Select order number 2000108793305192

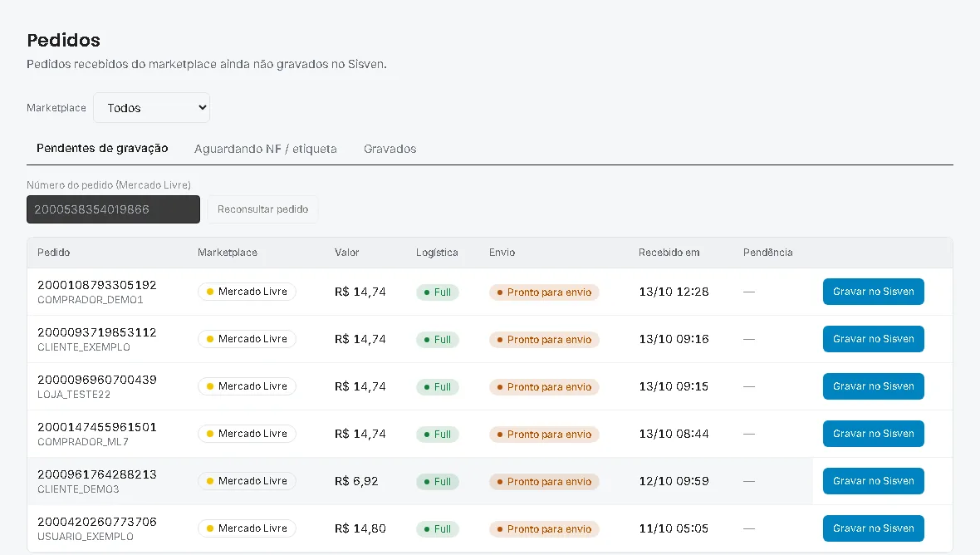click(x=97, y=285)
